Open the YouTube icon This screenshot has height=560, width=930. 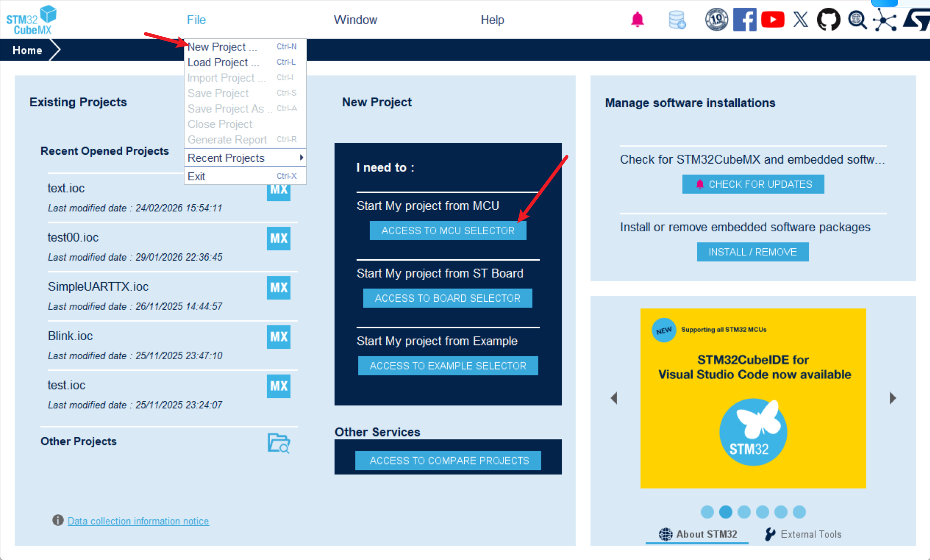click(x=773, y=20)
